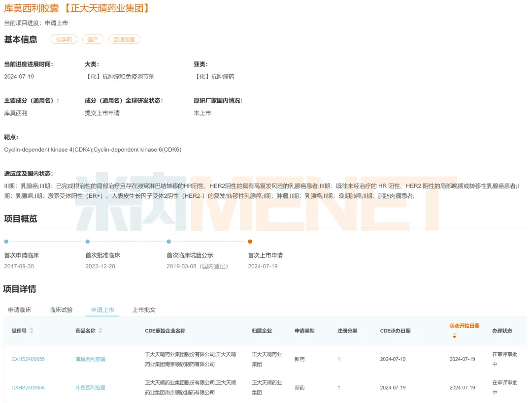Open acceptance number CXHS2400056 link
Image resolution: width=532 pixels, height=403 pixels.
(28, 388)
